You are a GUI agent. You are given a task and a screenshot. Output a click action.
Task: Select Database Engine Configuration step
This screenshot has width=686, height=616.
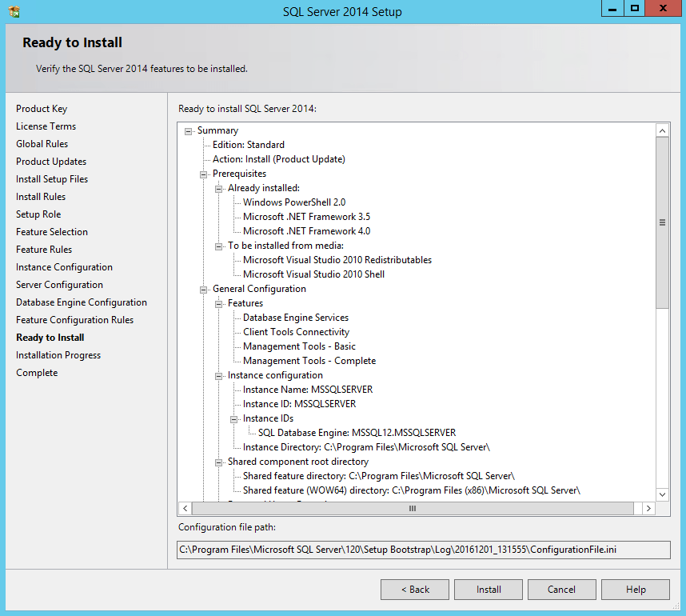[82, 302]
